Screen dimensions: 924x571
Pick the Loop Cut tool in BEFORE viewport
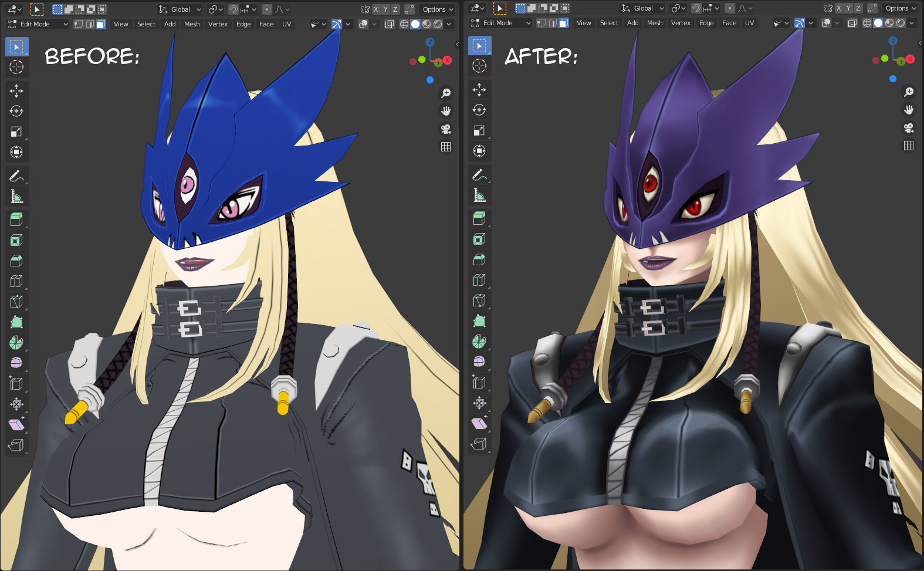coord(16,281)
